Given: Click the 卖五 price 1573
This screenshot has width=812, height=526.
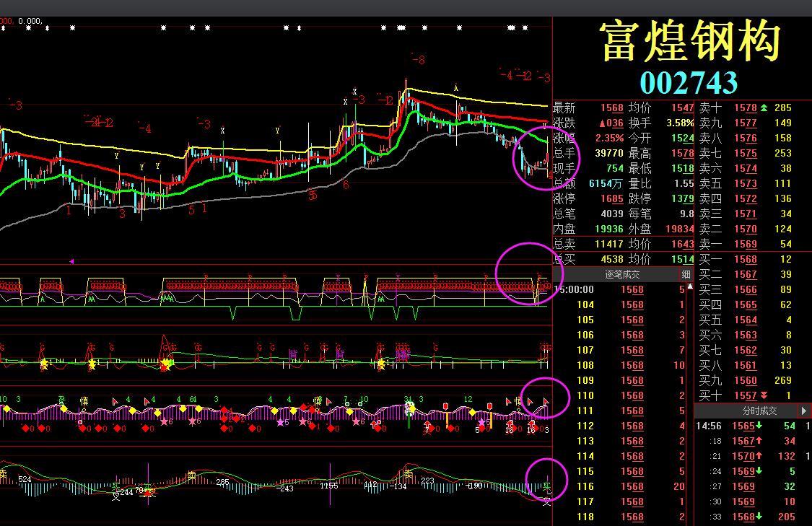Looking at the screenshot, I should (745, 183).
